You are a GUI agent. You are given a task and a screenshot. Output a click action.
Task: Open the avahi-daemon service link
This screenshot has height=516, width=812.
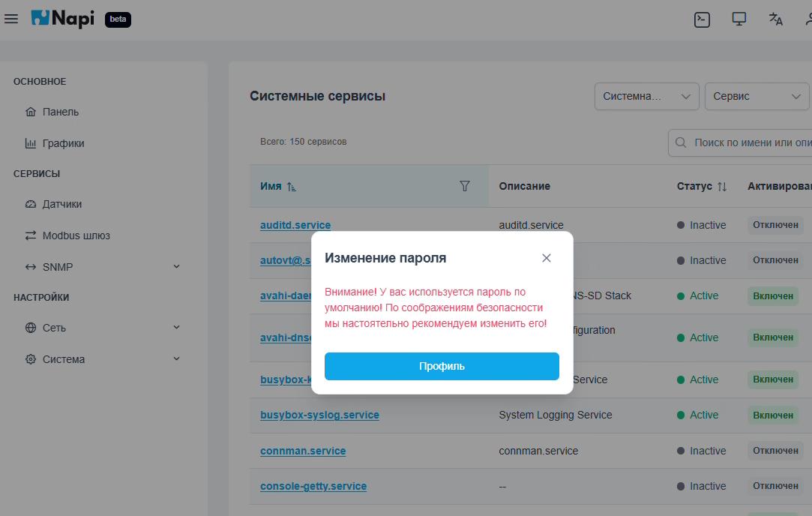click(x=286, y=295)
